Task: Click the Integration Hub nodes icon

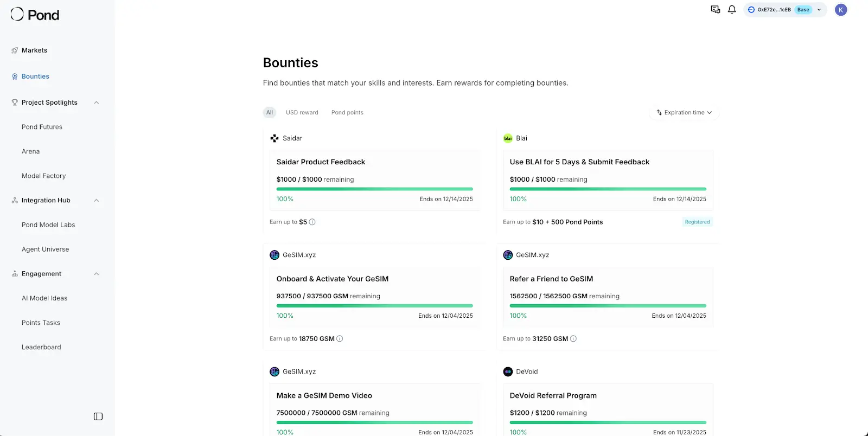Action: (15, 201)
